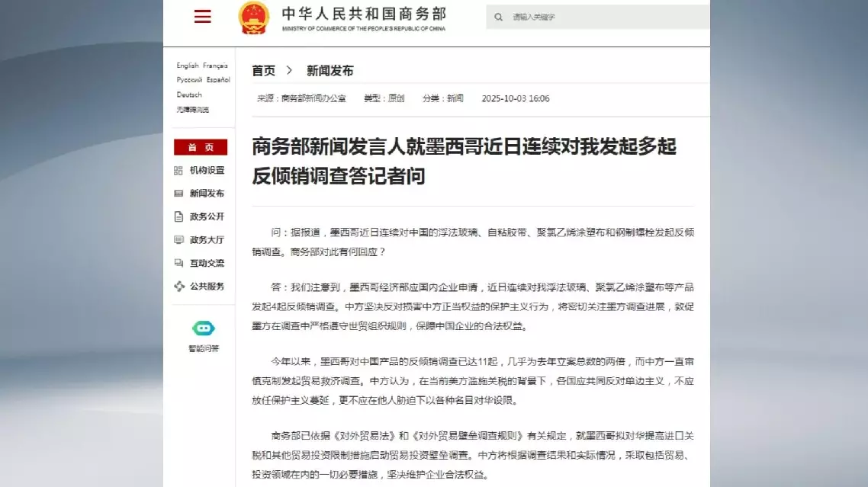Image resolution: width=868 pixels, height=487 pixels.
Task: Open the 智能问答 robot assistant
Action: (203, 328)
